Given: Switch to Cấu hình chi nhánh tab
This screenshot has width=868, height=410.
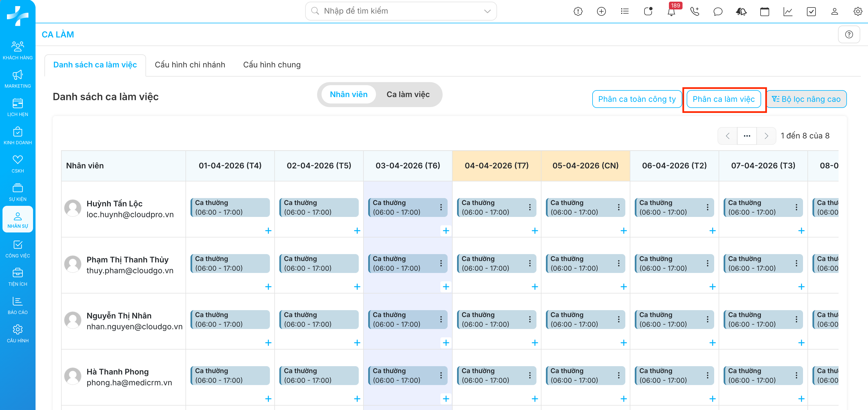Looking at the screenshot, I should tap(190, 65).
